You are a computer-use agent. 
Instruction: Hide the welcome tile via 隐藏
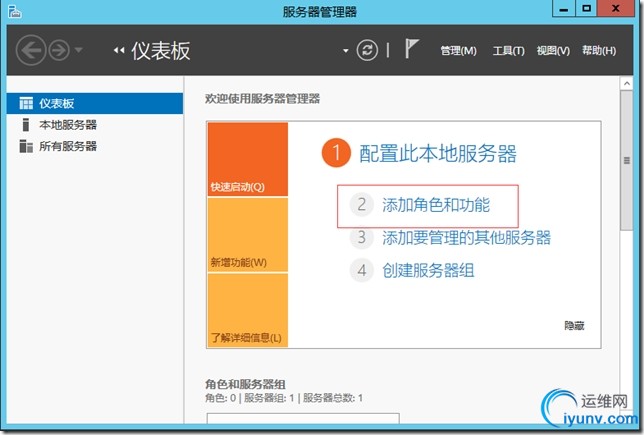click(x=574, y=326)
